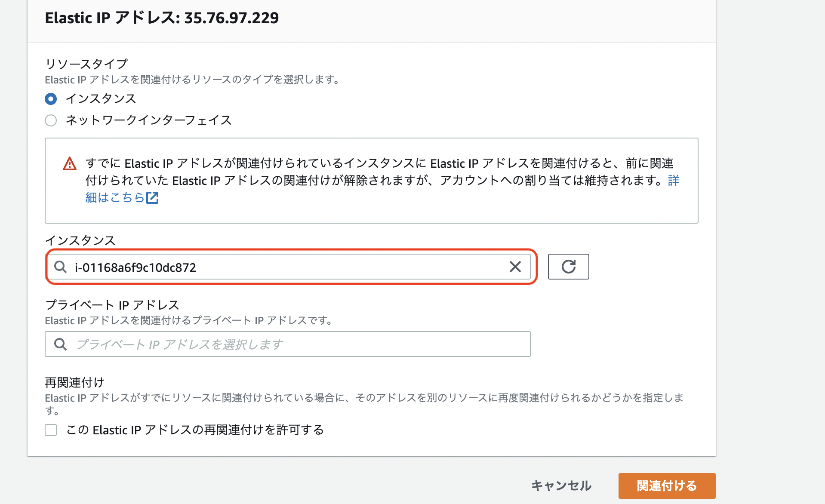The height and width of the screenshot is (504, 825).
Task: Open the 詳細はこちら help link
Action: [115, 197]
